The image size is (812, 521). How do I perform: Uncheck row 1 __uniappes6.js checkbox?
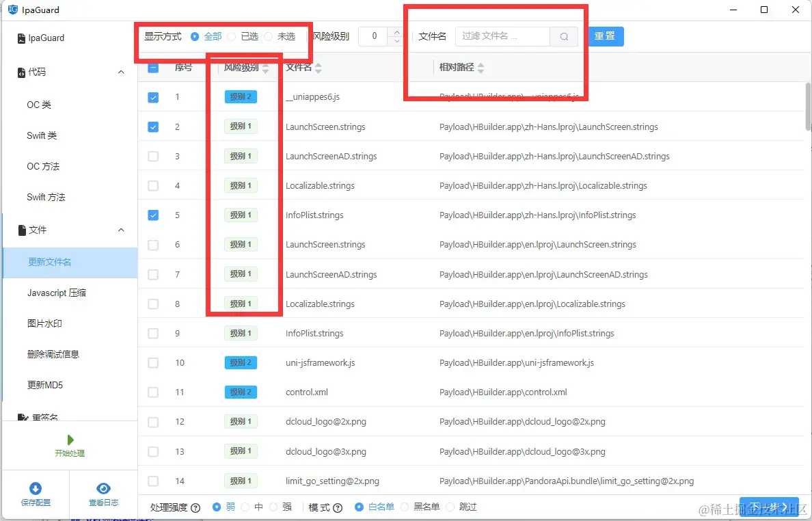(x=152, y=96)
